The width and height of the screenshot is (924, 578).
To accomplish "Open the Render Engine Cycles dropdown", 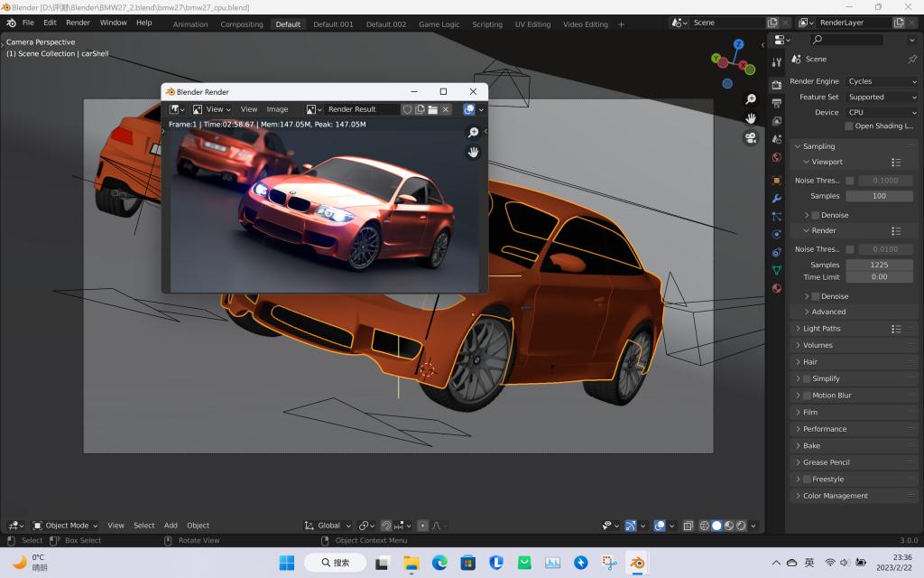I will tap(882, 81).
